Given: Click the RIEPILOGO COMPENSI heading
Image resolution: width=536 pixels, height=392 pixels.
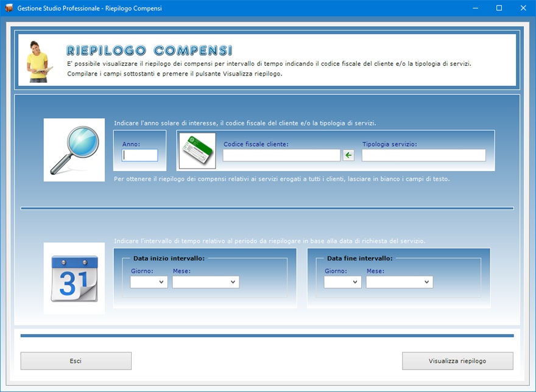Looking at the screenshot, I should tap(149, 51).
